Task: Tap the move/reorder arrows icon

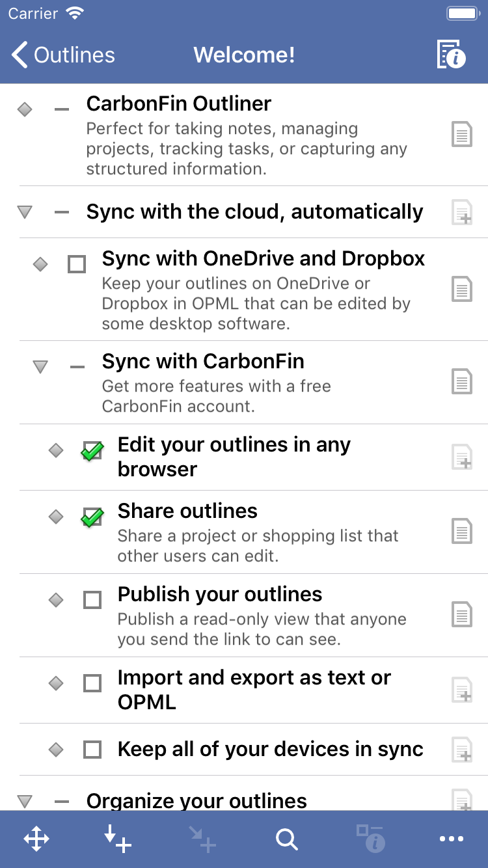Action: 36,839
